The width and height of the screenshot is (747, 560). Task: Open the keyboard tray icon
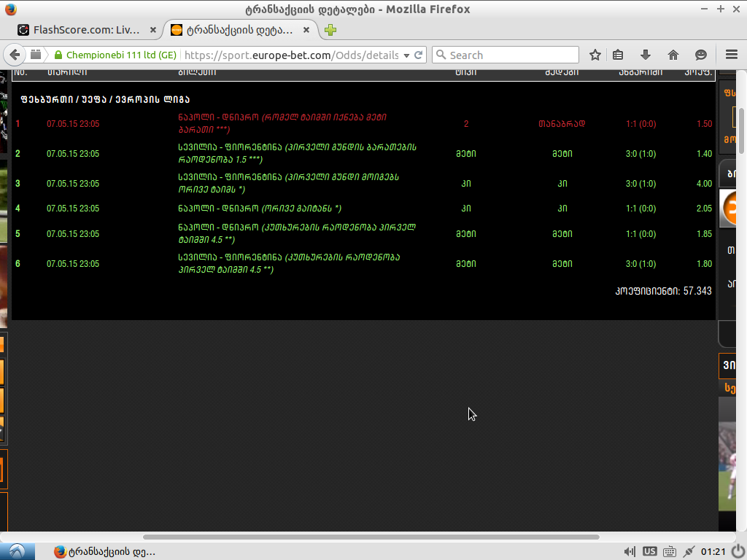(670, 551)
